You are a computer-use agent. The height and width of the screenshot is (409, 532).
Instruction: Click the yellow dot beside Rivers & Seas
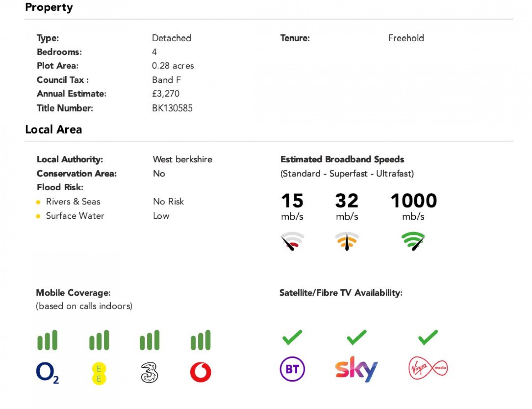pos(38,202)
